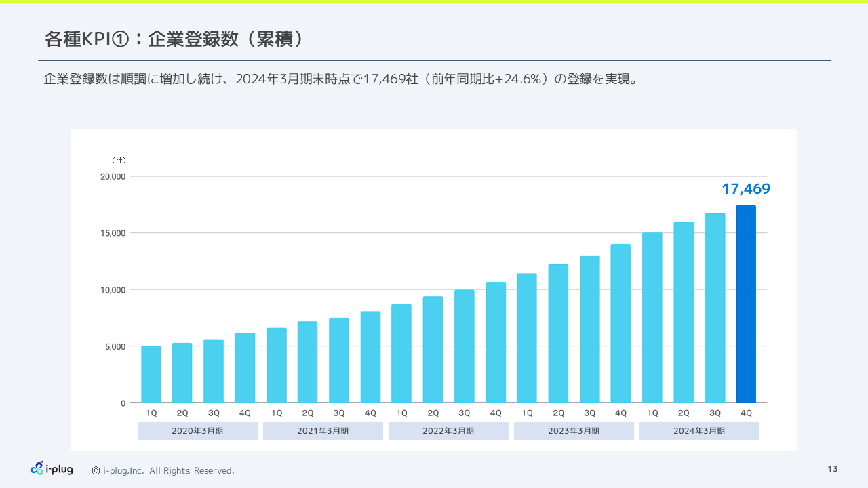This screenshot has height=488, width=868.
Task: Click the dark blue 4Q bar of 2024年3月期
Action: coord(746,304)
